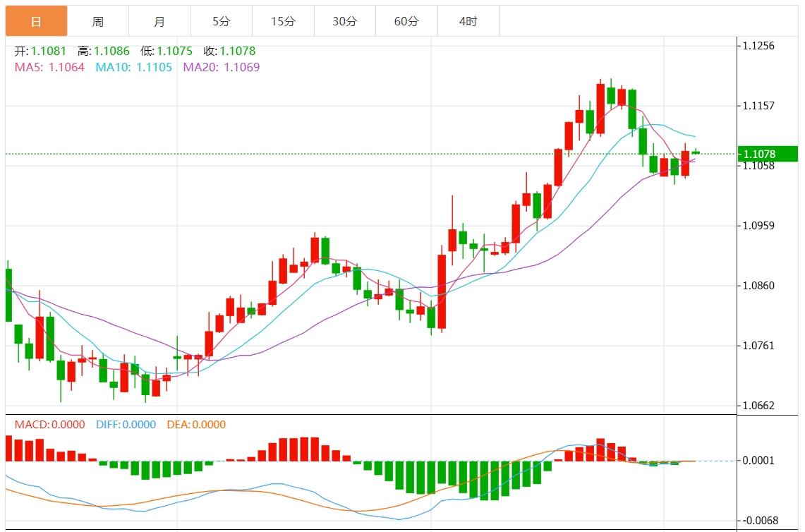
Task: Select the 日 daily chart tab
Action: 37,21
